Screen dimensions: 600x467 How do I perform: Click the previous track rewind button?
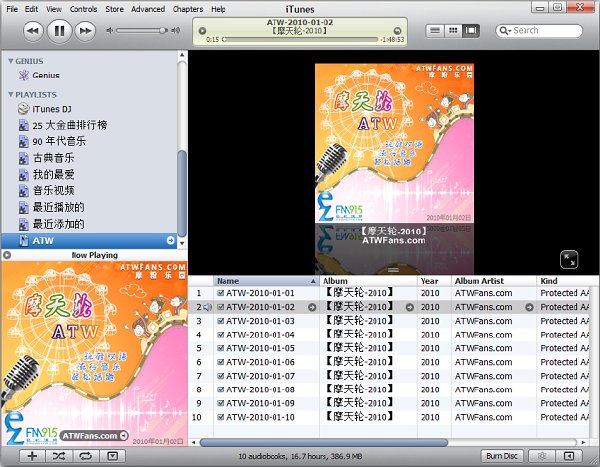[x=33, y=31]
